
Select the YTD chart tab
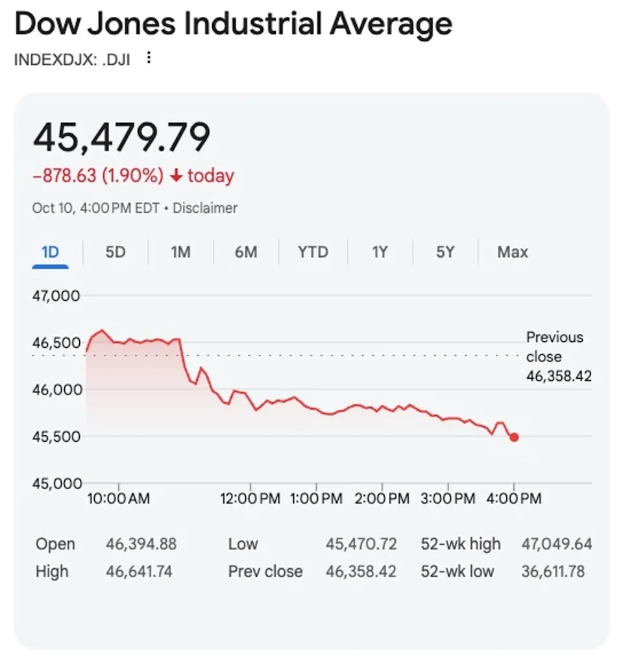click(x=313, y=252)
